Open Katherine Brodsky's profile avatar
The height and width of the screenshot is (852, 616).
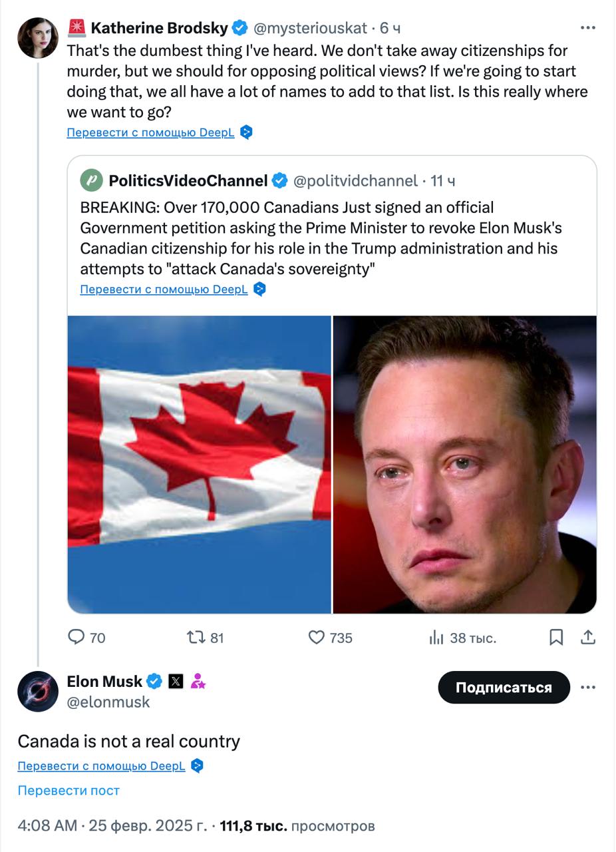37,38
